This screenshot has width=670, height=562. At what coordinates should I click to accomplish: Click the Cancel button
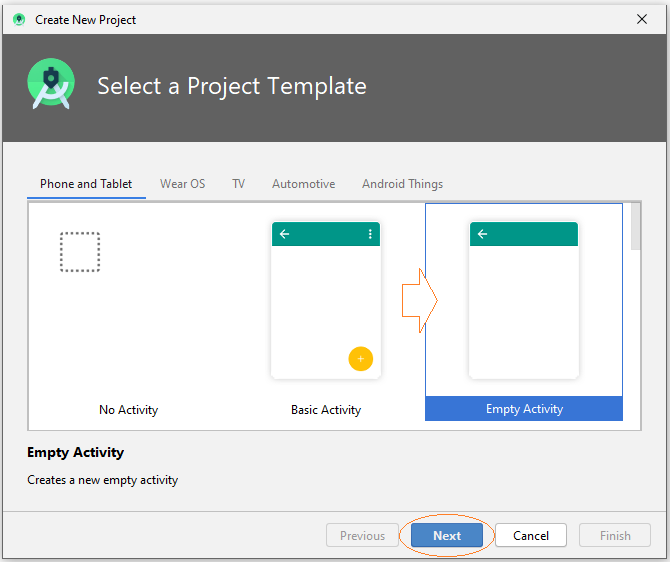tap(531, 535)
